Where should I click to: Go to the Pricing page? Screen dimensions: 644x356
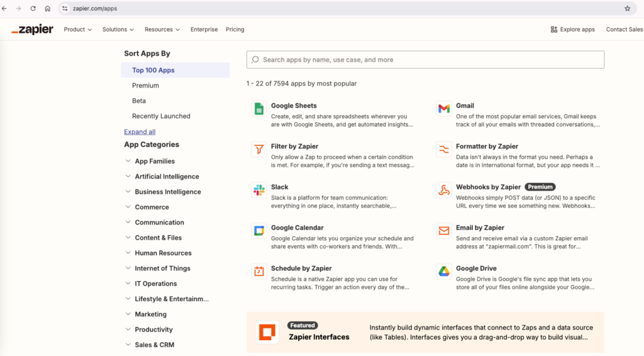[x=235, y=30]
